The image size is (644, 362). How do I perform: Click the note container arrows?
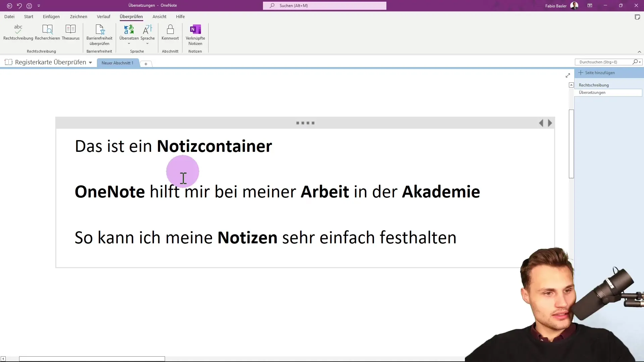pyautogui.click(x=545, y=123)
